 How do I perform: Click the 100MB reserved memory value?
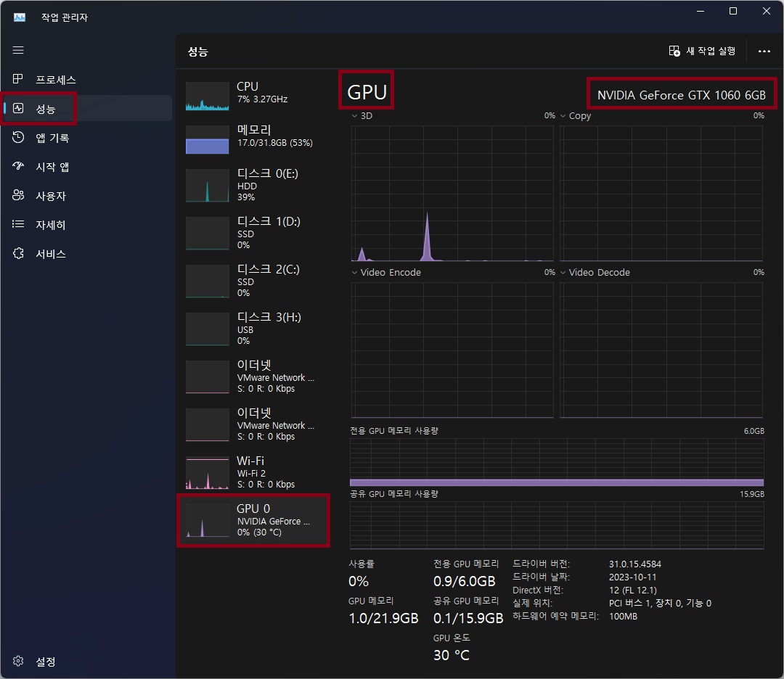click(623, 617)
